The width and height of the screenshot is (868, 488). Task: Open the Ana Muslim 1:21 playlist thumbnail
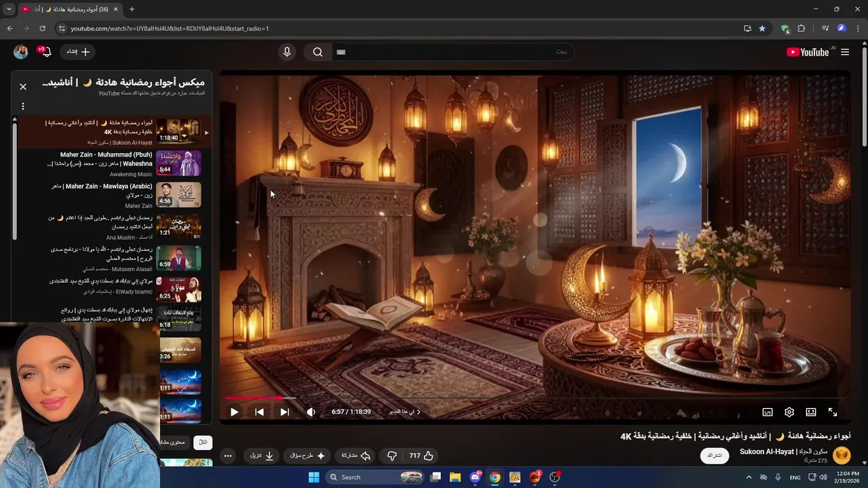[x=179, y=226]
